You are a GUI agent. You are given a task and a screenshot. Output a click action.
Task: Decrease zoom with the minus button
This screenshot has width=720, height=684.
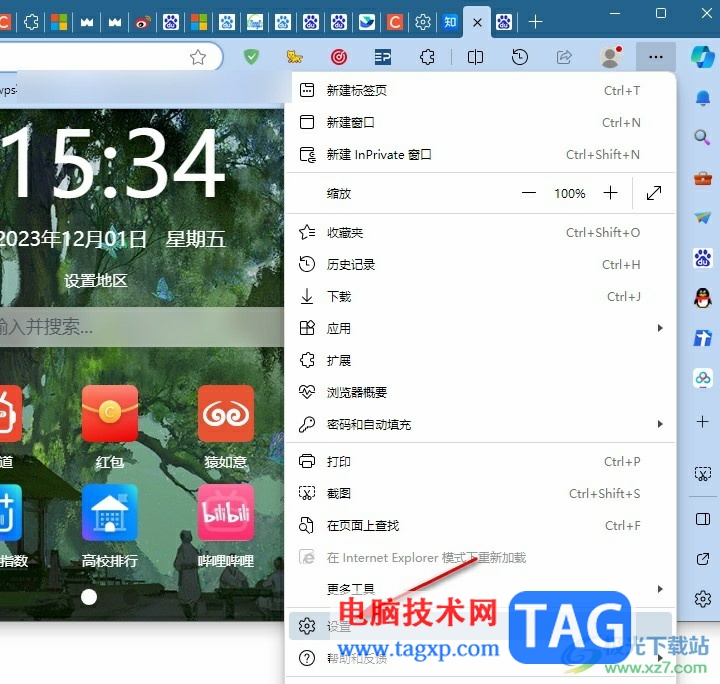[529, 193]
